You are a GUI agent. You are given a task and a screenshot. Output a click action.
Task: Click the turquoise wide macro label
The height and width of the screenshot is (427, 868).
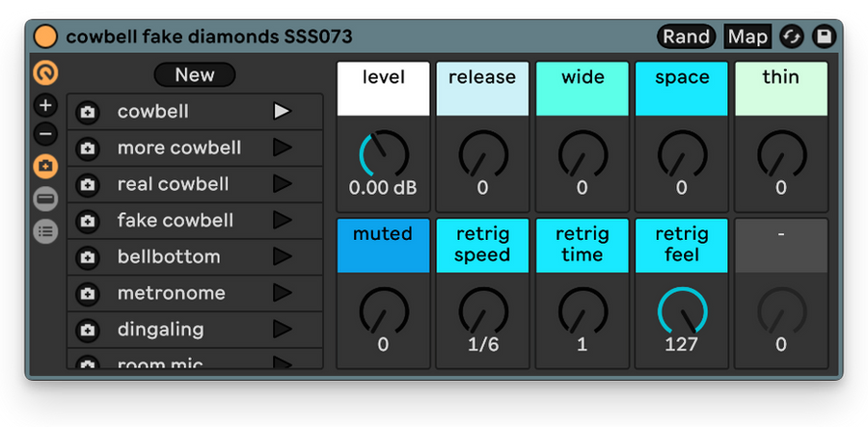[583, 89]
